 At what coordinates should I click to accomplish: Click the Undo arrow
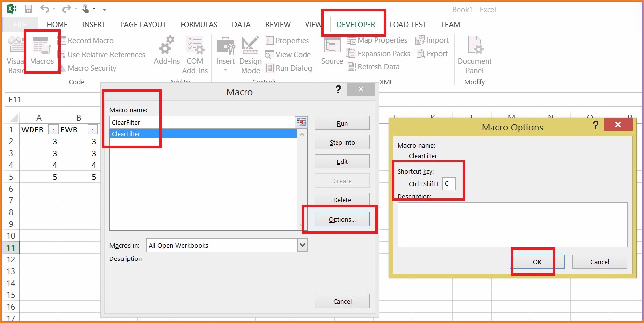[x=45, y=9]
